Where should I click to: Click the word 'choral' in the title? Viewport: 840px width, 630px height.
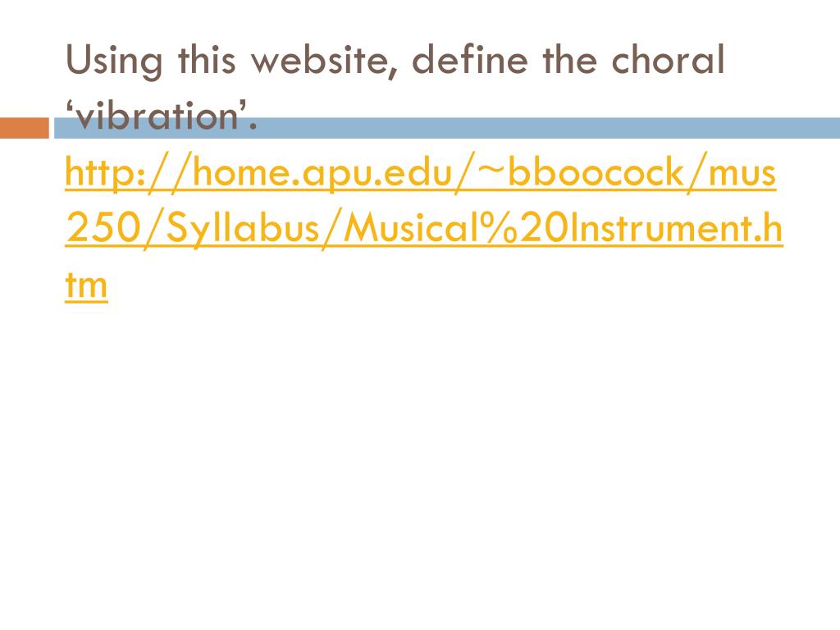668,59
